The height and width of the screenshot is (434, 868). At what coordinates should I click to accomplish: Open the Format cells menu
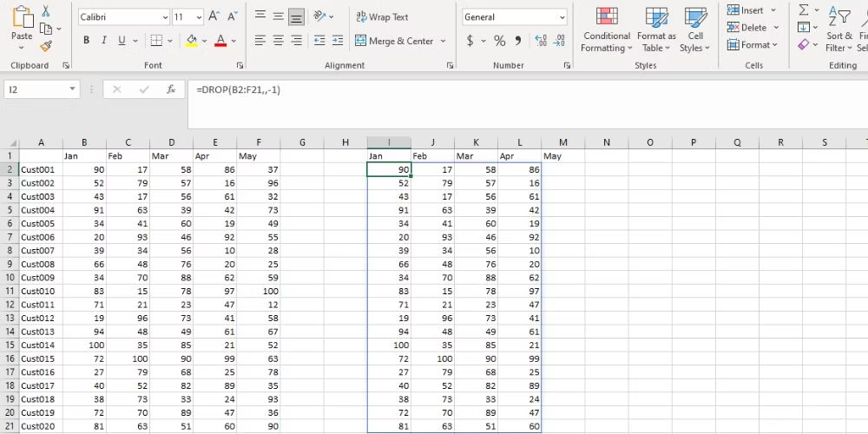pos(753,45)
